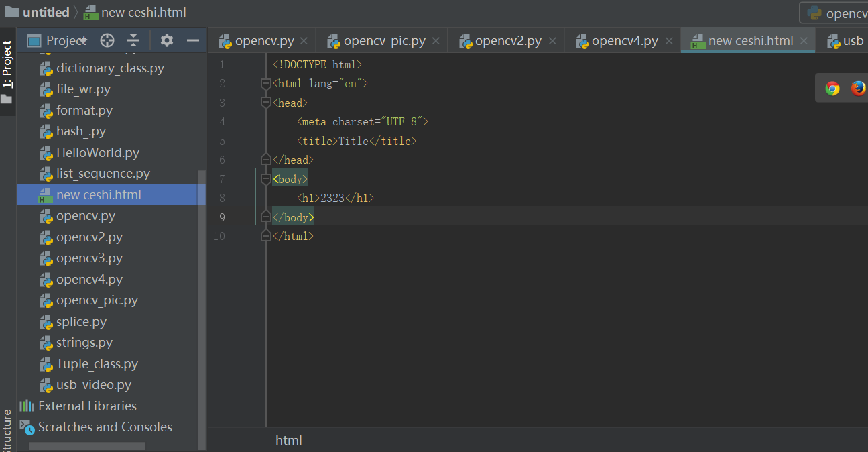Select new ceshi.html in the project tree
This screenshot has width=868, height=452.
point(99,194)
